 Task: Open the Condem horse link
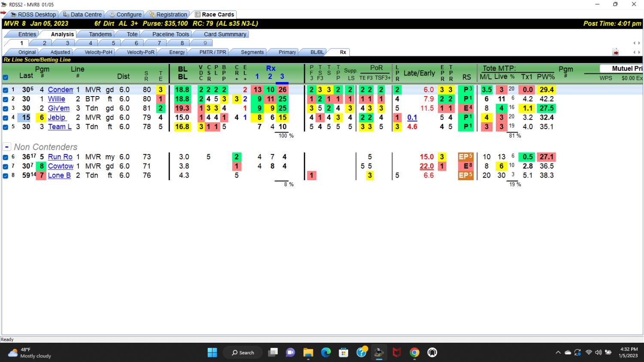point(61,90)
